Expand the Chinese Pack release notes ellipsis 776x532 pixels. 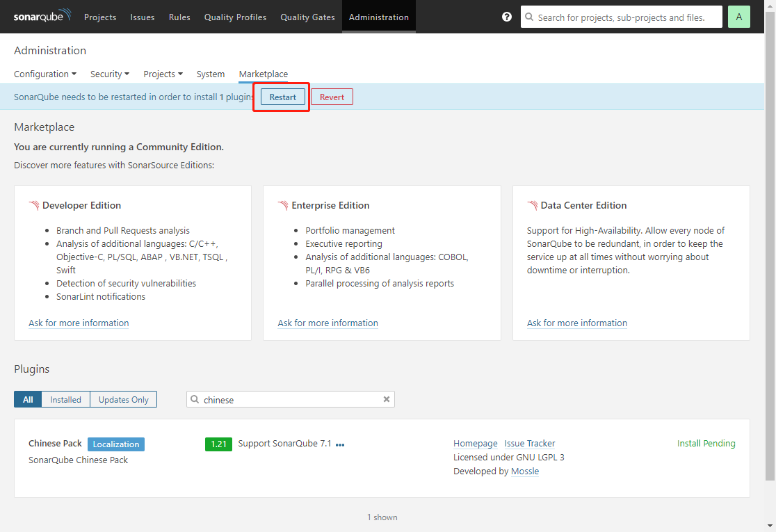click(x=340, y=444)
